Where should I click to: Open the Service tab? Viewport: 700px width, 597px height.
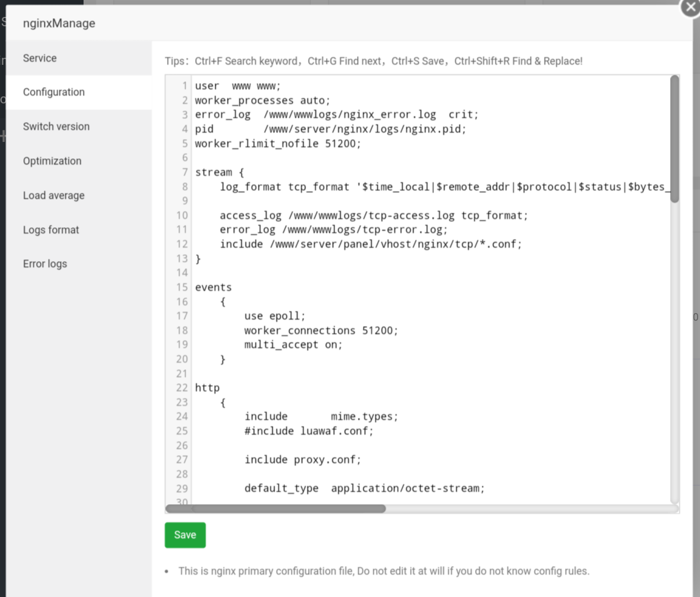coord(40,58)
